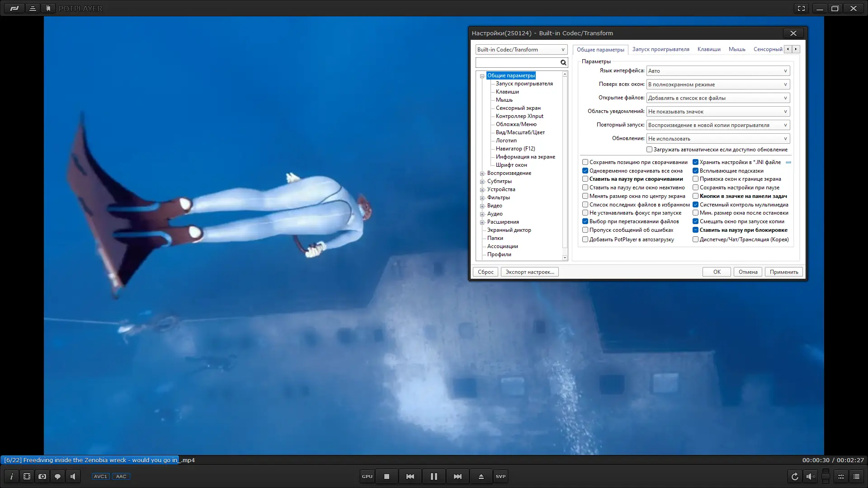Switch to the 'Клавиши' tab
Image resolution: width=868 pixels, height=488 pixels.
(708, 49)
